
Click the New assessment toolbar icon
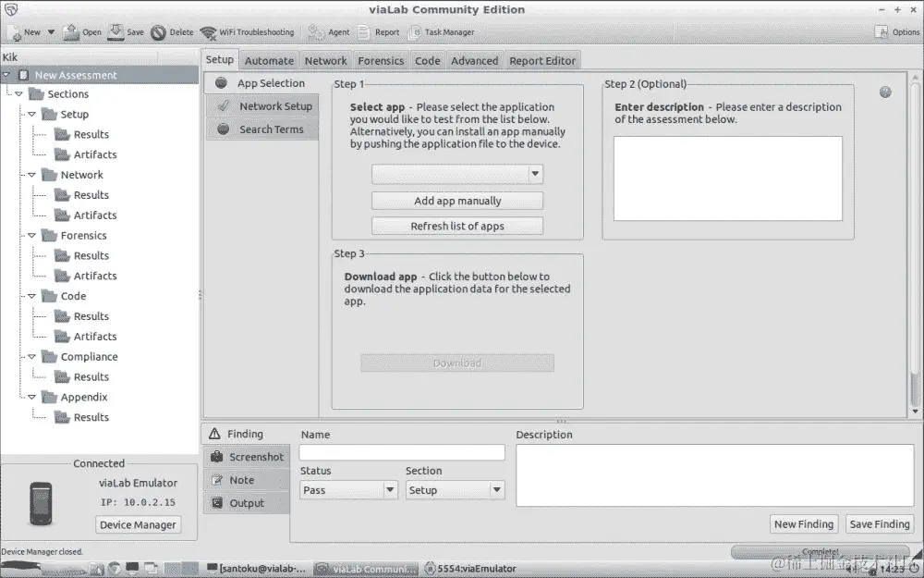14,32
